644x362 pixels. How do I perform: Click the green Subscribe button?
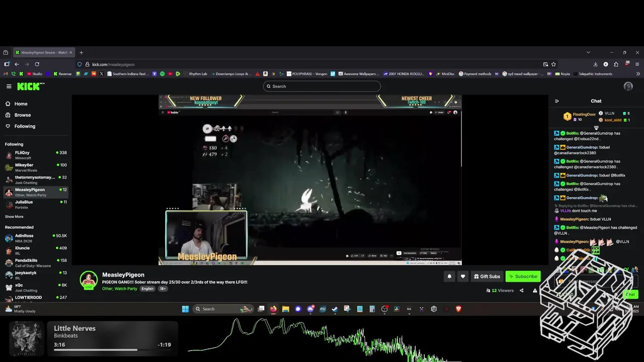[523, 276]
